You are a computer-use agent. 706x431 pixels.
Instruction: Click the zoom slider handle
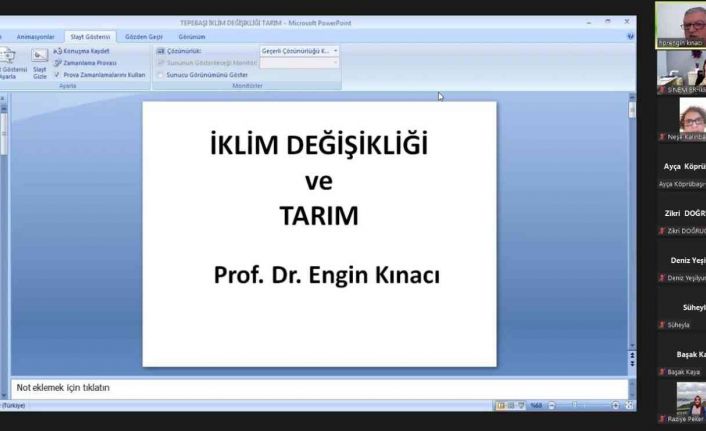574,406
